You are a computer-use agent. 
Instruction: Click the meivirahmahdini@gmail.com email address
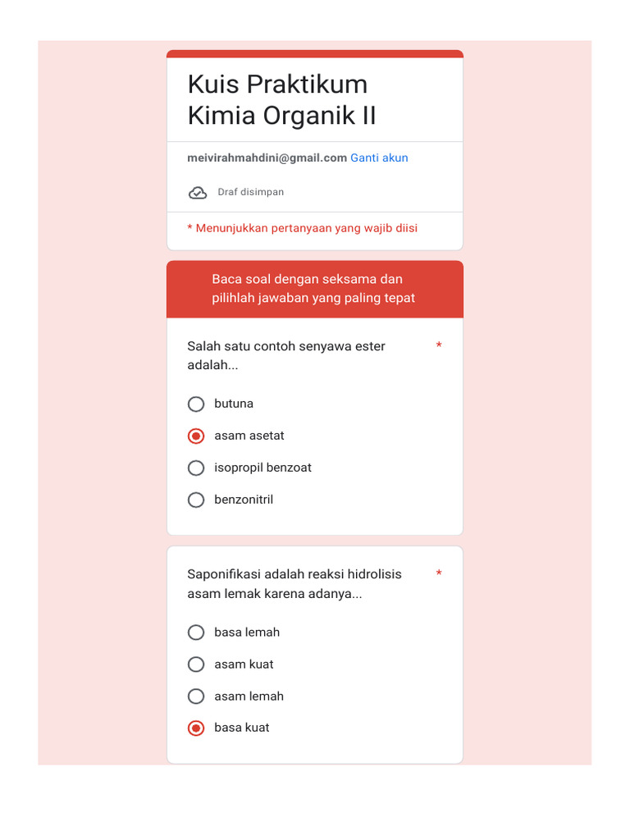(267, 157)
